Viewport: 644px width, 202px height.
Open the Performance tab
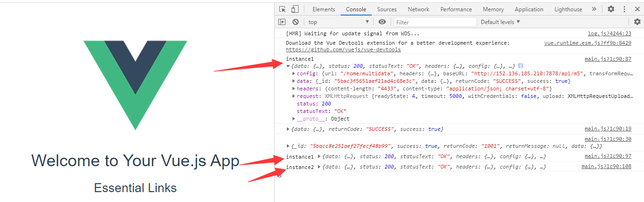click(x=456, y=9)
